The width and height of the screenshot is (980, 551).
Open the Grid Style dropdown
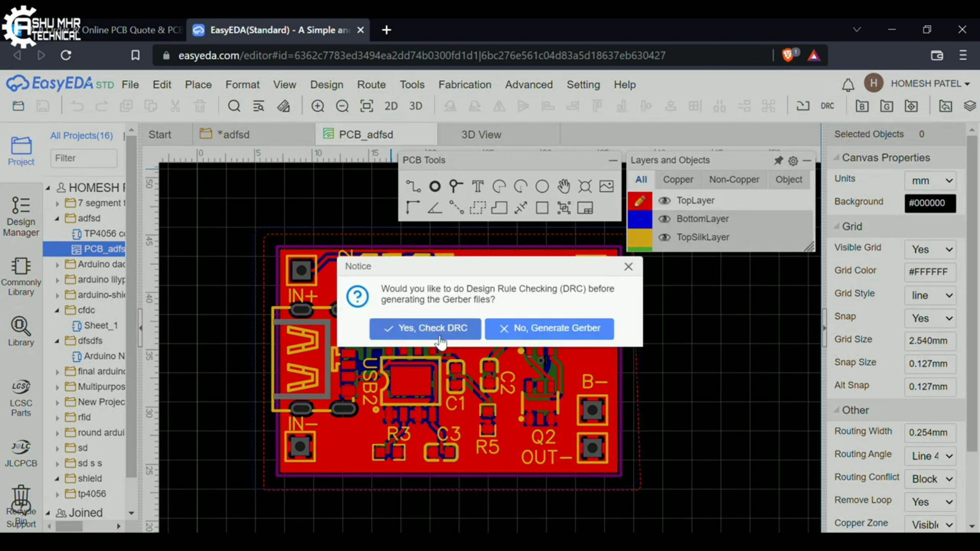coord(930,295)
